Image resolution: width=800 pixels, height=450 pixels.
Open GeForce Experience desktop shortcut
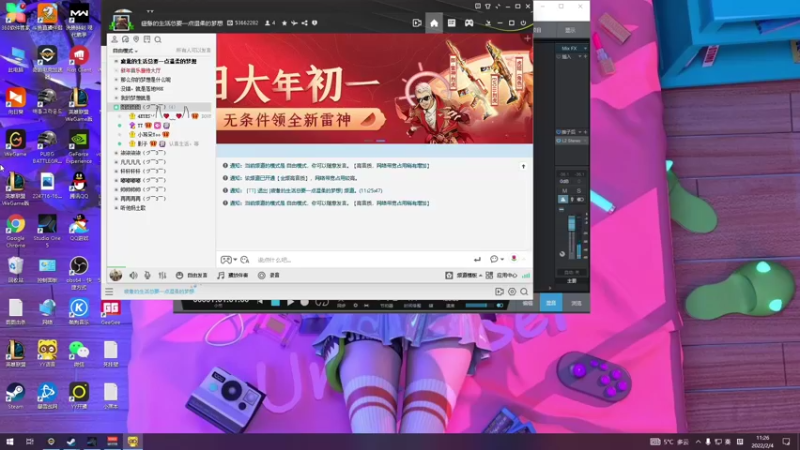(79, 147)
